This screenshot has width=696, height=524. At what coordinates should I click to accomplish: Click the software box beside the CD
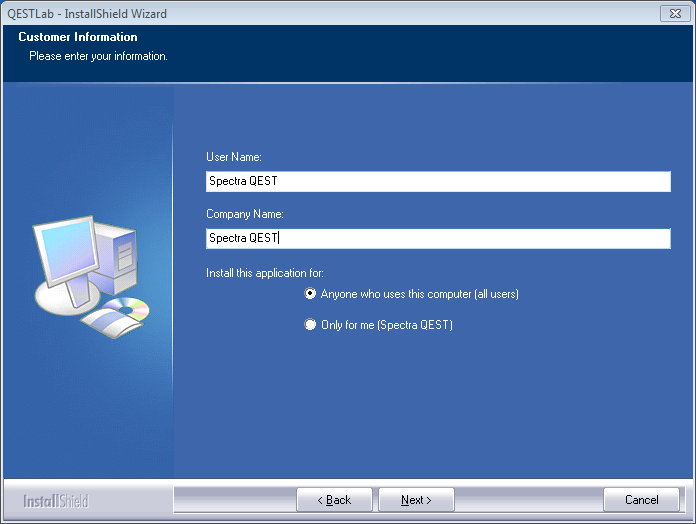pos(100,322)
